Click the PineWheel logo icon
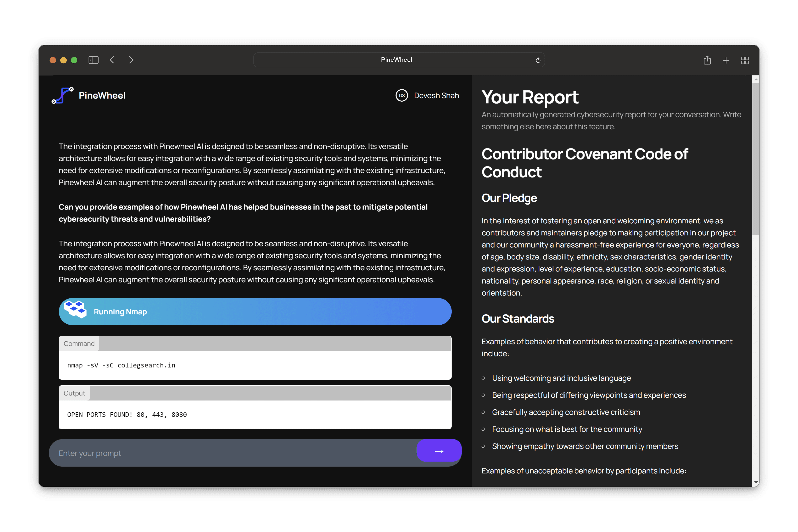Image resolution: width=798 pixels, height=532 pixels. 62,95
